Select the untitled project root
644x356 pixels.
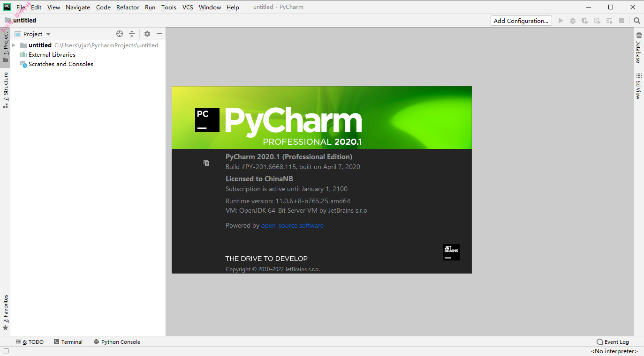(x=40, y=45)
